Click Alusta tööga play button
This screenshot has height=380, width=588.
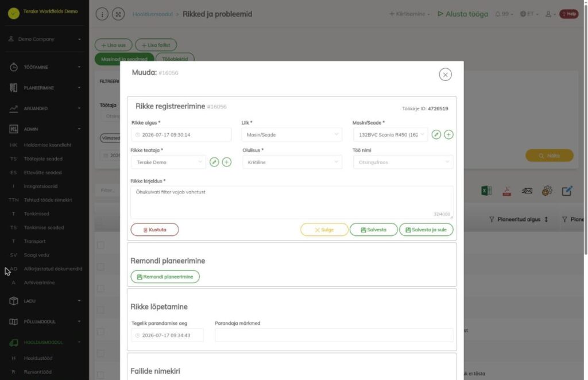(463, 14)
